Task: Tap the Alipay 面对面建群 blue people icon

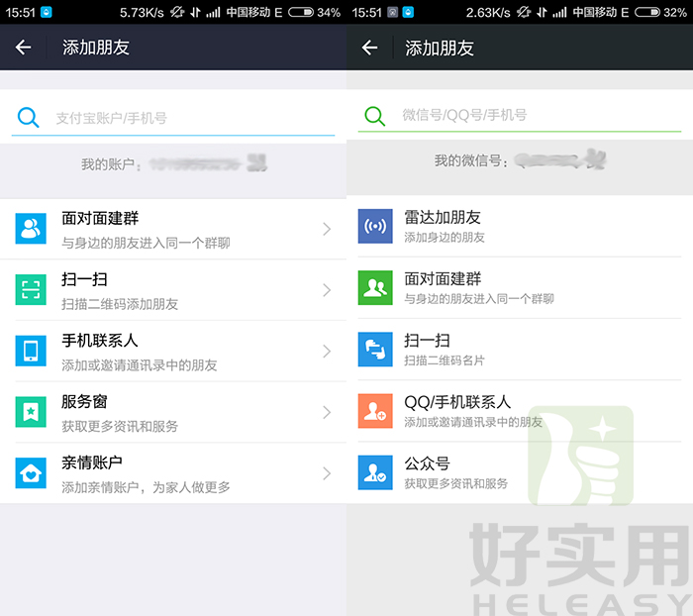Action: click(31, 229)
